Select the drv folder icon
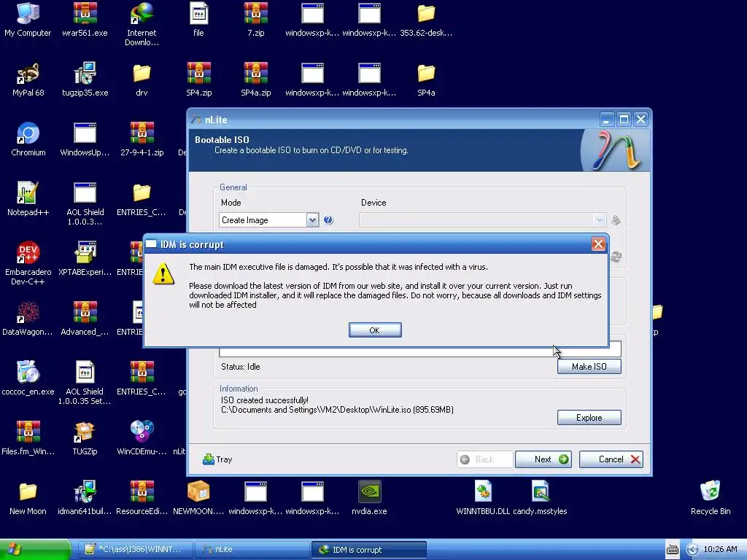 pyautogui.click(x=142, y=80)
